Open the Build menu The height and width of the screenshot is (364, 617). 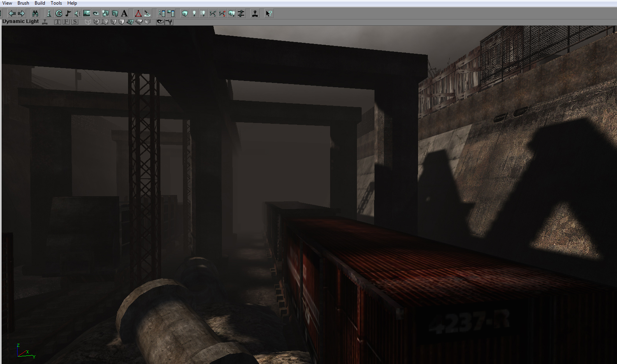click(x=40, y=3)
